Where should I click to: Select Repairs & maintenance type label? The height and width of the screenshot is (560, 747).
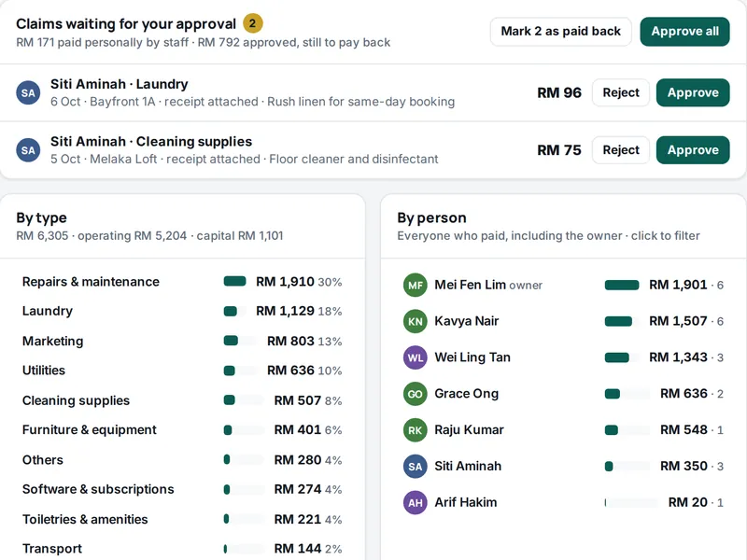tap(91, 282)
